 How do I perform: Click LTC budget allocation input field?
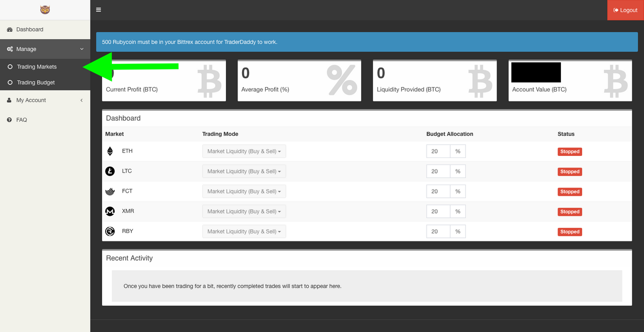(x=438, y=172)
